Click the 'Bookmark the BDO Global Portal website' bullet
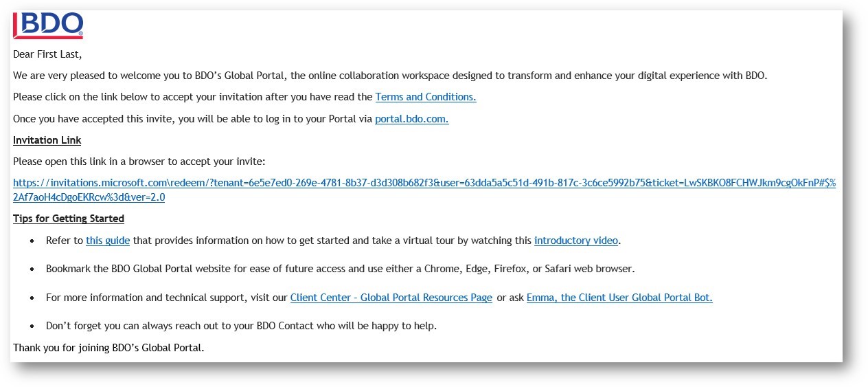The image size is (868, 387). pos(341,269)
